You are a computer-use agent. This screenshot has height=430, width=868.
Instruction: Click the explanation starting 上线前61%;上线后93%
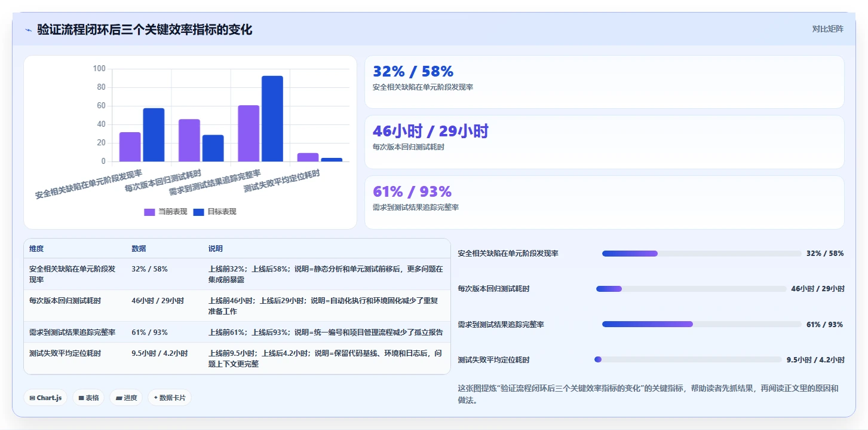(x=326, y=333)
